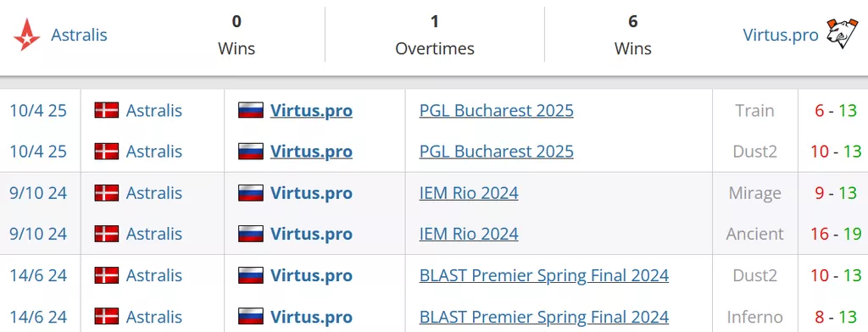Open BLAST Premier Spring Final 2024 Inferno row link
868x332 pixels.
point(544,317)
